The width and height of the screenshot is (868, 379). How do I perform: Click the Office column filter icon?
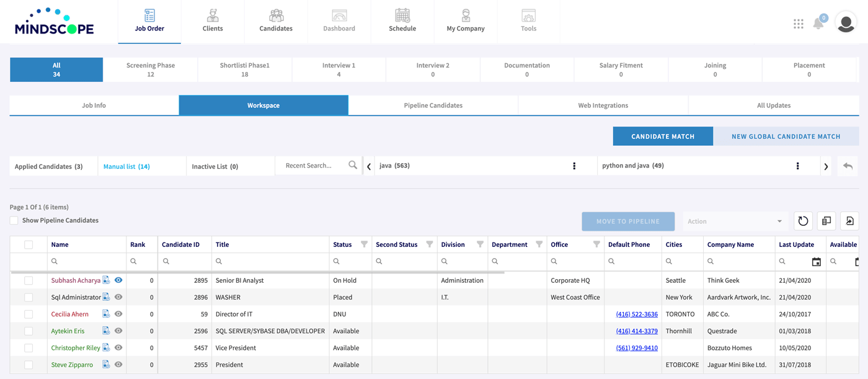[x=596, y=244]
